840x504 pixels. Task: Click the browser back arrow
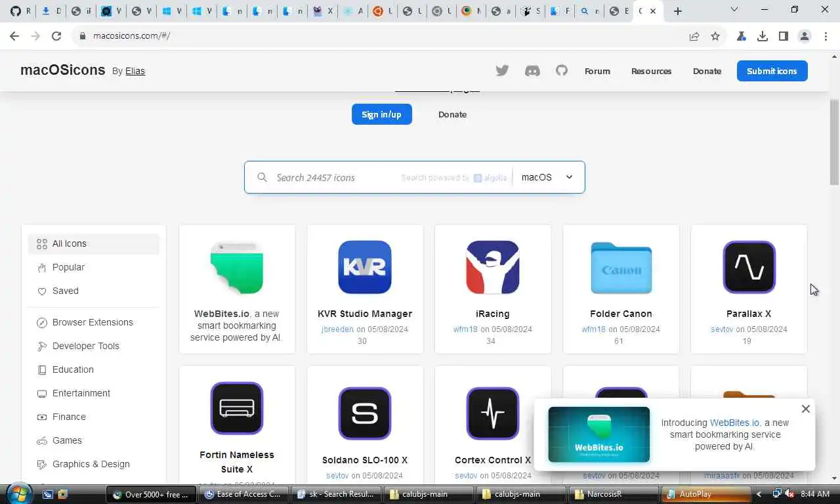(x=14, y=36)
